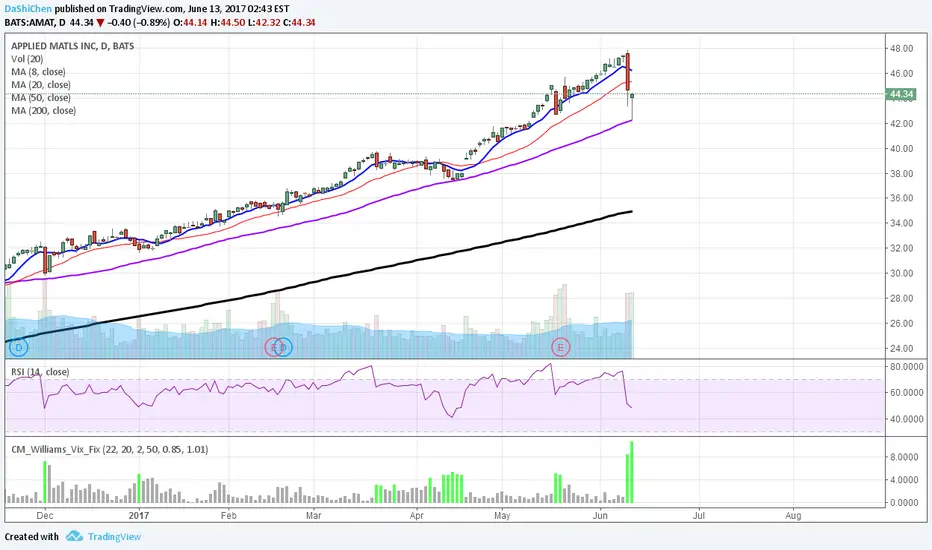Select the CM_Williams_Vix_Fix indicator label
The image size is (932, 550).
coord(109,450)
